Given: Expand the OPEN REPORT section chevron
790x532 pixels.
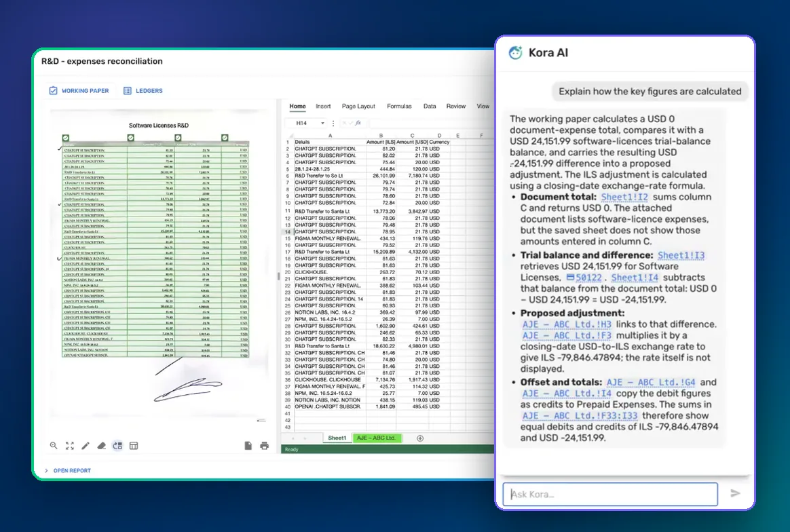Looking at the screenshot, I should (x=46, y=470).
